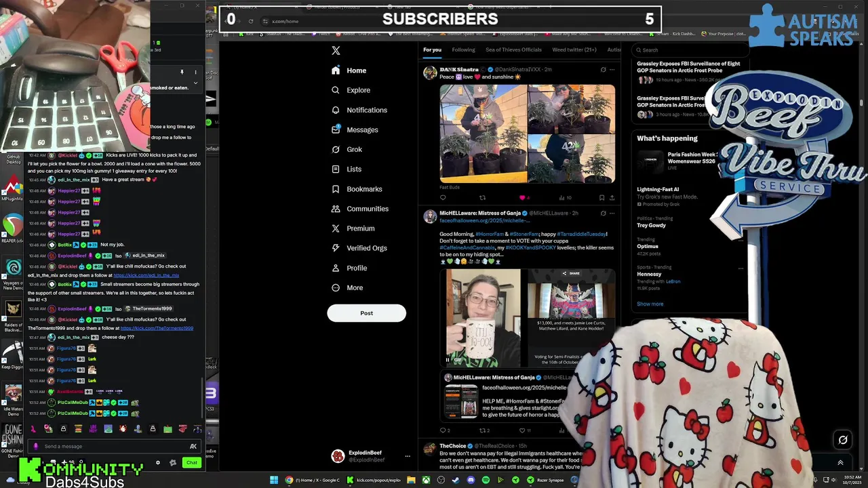The image size is (868, 488).
Task: Open the Kick chat emote picker icon
Action: (193, 446)
